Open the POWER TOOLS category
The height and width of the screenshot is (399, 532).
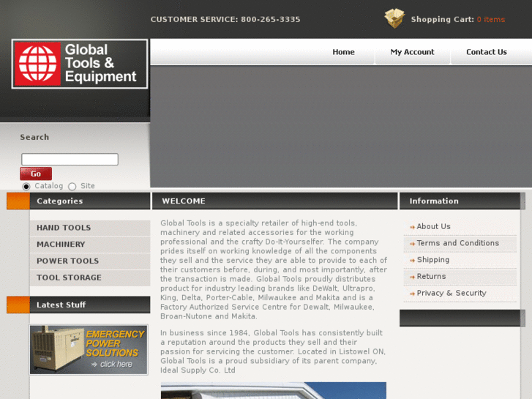coord(90,261)
